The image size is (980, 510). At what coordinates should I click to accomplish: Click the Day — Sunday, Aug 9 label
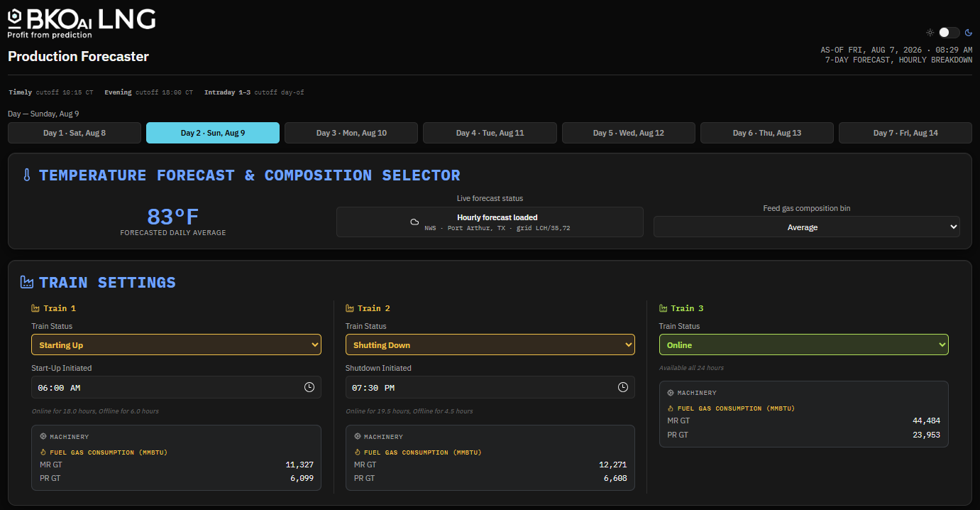point(43,114)
